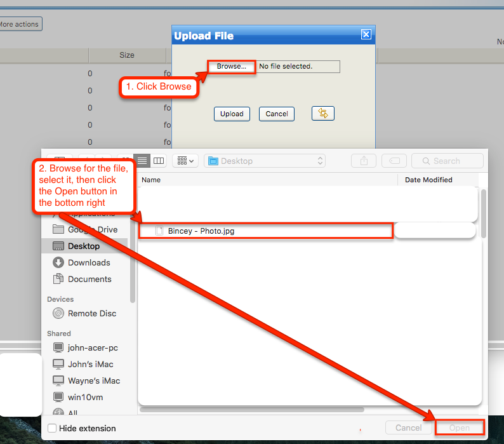Click the Browse button in Upload File
The width and height of the screenshot is (504, 444).
(x=232, y=67)
